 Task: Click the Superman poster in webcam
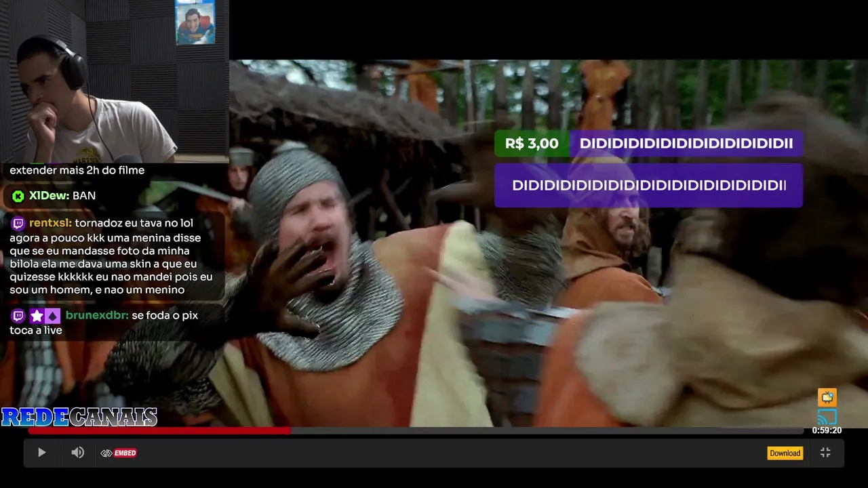click(195, 22)
